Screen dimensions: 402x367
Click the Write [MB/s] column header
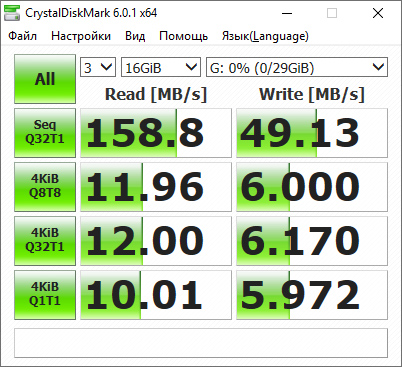[312, 94]
